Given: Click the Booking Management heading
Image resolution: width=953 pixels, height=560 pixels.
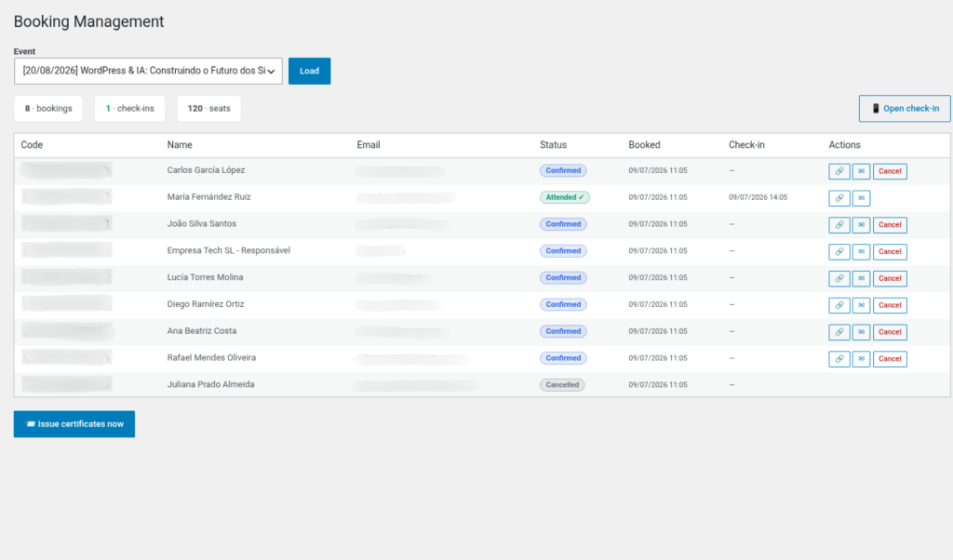Looking at the screenshot, I should pos(88,21).
